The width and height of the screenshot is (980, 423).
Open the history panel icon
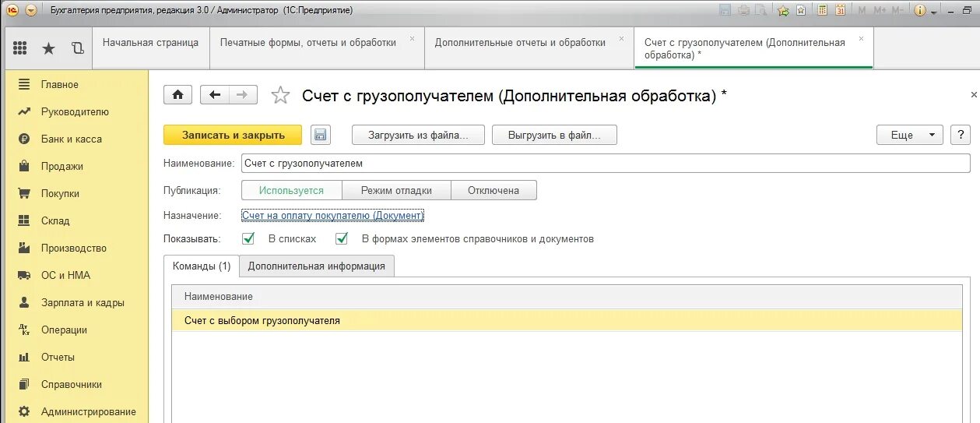coord(77,48)
